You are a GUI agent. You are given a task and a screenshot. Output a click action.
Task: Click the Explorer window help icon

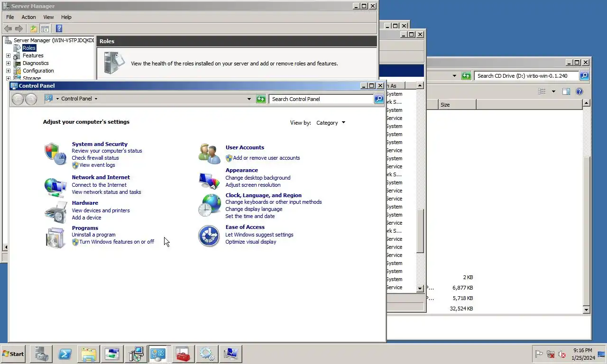579,91
